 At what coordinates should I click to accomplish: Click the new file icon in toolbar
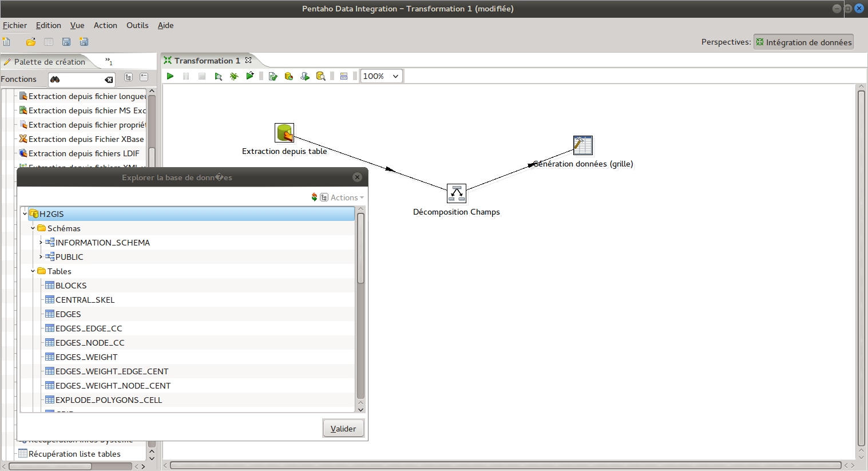click(x=6, y=42)
